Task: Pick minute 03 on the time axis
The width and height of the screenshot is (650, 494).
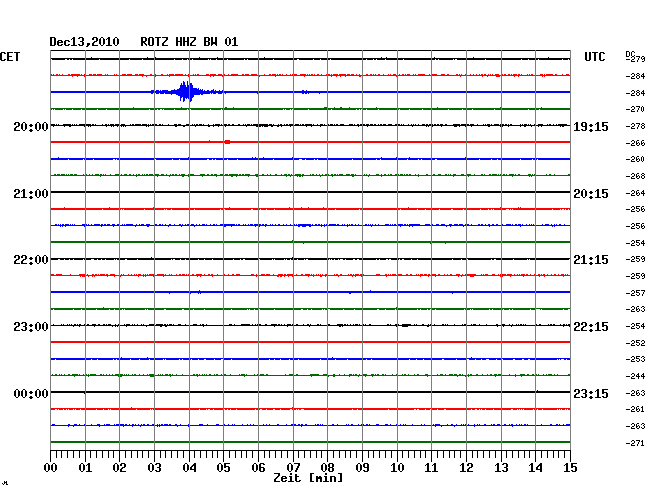Action: [154, 468]
